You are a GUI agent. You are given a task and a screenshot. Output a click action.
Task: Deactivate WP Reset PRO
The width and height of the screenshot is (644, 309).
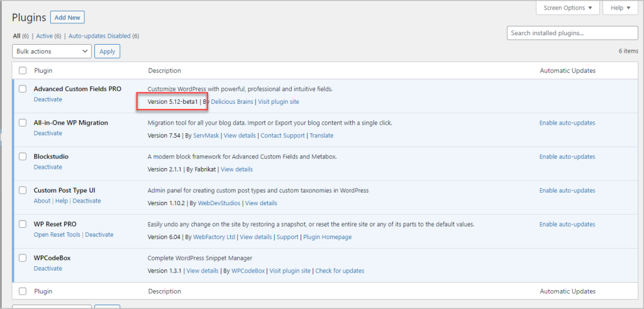click(x=99, y=235)
